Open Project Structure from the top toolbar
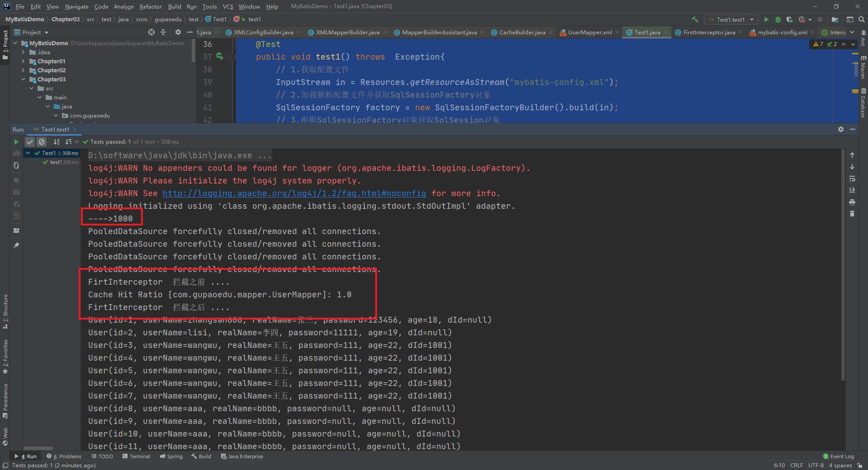 point(835,19)
